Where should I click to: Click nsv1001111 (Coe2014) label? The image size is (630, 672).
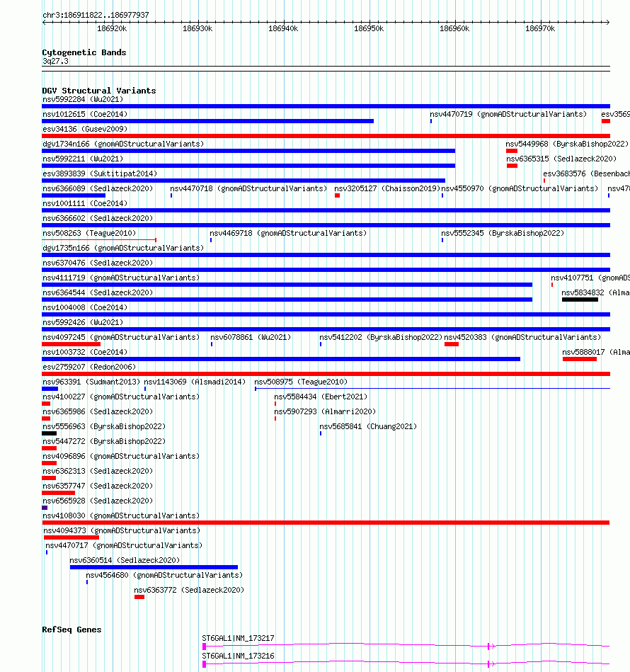(x=85, y=203)
